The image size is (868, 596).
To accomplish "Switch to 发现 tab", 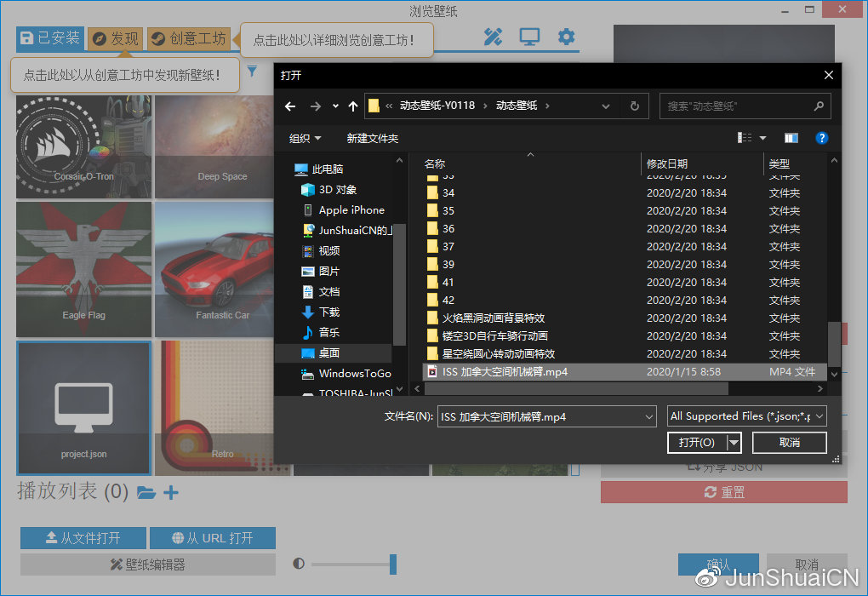I will pos(115,39).
